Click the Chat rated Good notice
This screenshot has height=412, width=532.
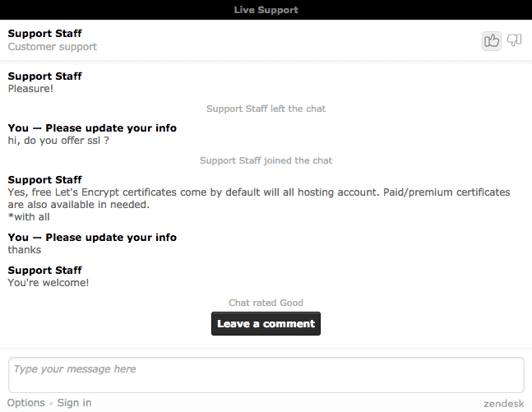click(x=266, y=303)
